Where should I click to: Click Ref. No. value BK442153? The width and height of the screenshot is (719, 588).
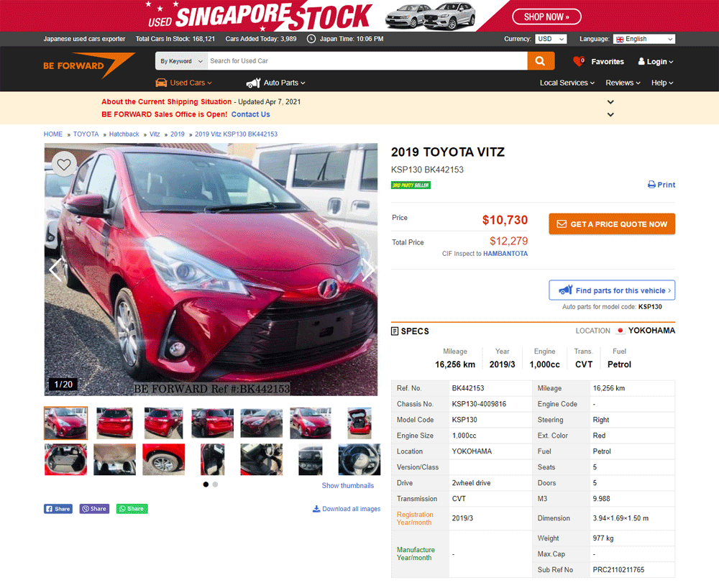468,388
